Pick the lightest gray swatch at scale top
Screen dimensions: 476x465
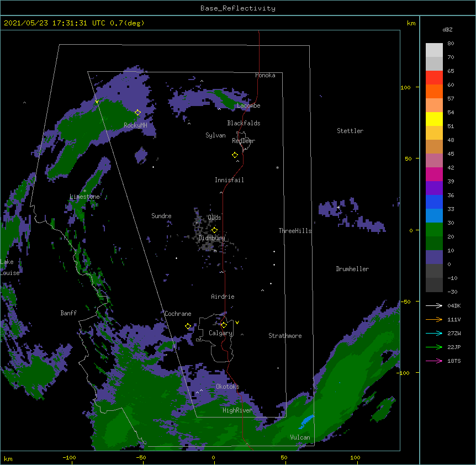pos(434,50)
